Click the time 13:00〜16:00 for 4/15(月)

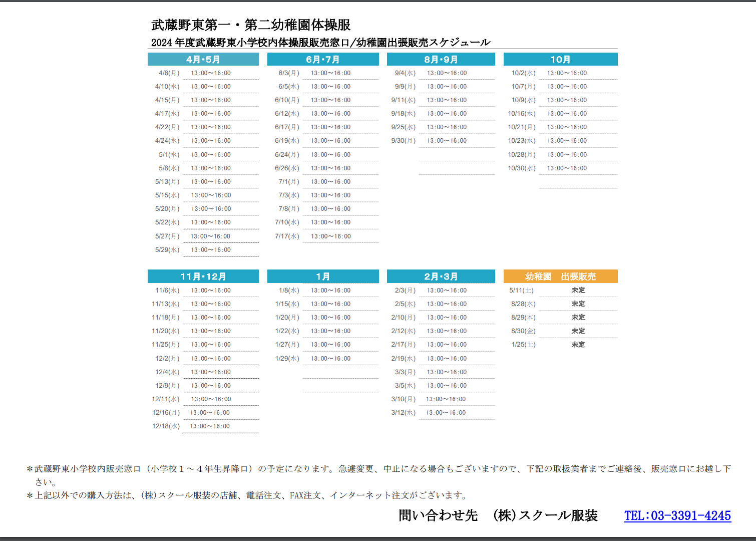[211, 100]
